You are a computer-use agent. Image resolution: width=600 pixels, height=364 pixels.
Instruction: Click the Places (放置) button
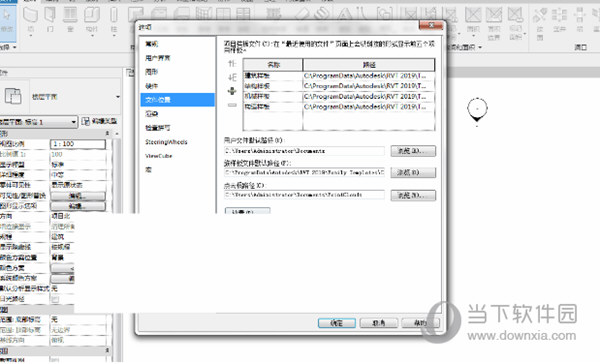coord(248,211)
